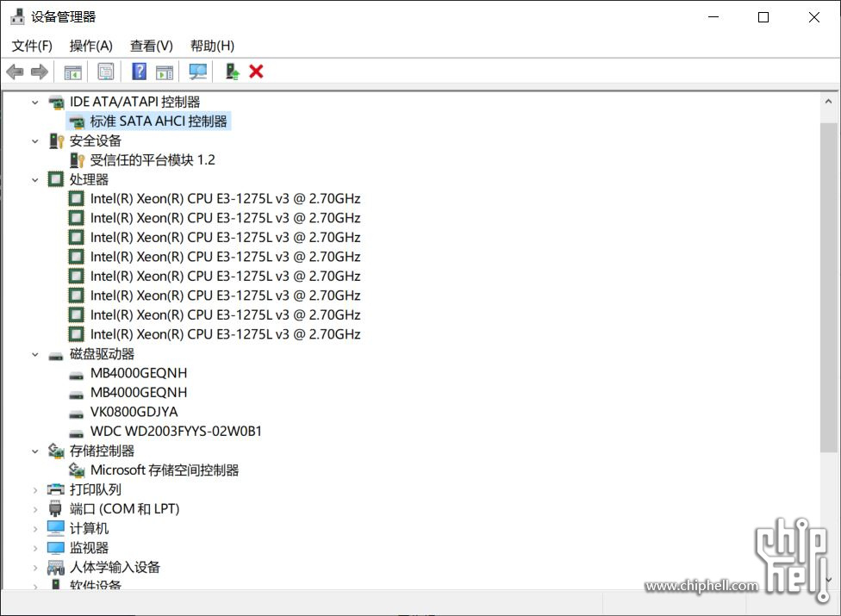Screen dimensions: 841x616
Task: Expand the 打印队列 node
Action: pyautogui.click(x=34, y=490)
